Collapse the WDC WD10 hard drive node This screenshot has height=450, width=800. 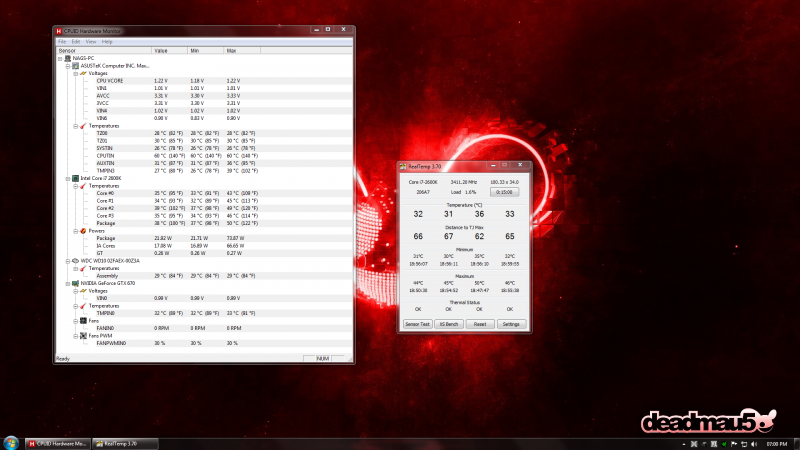tap(68, 261)
